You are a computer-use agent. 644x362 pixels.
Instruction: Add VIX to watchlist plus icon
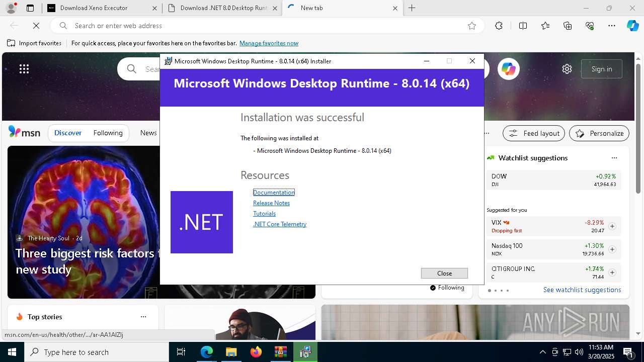[612, 226]
